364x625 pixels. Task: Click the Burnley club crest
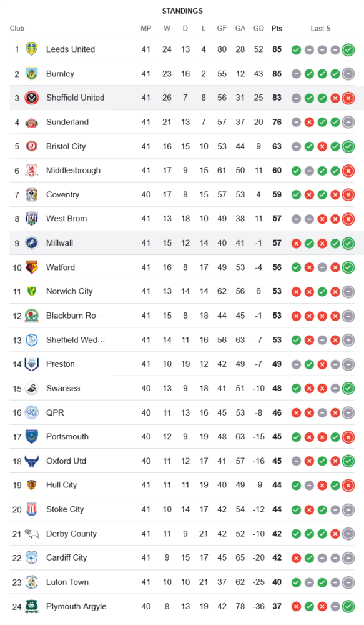coord(32,74)
